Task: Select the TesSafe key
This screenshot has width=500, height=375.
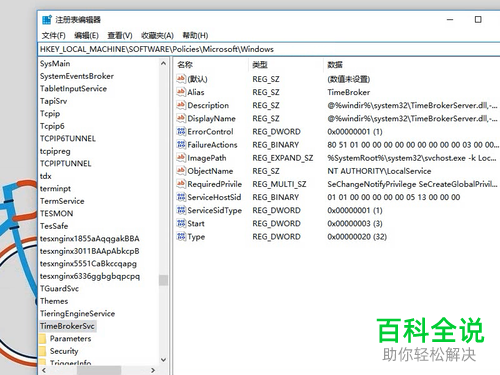Action: click(54, 226)
